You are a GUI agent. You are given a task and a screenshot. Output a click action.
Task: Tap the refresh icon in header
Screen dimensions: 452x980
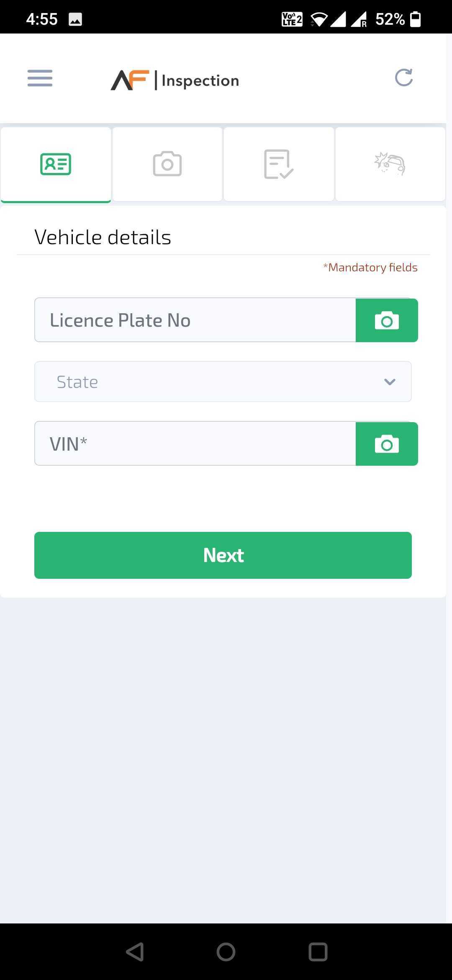404,77
